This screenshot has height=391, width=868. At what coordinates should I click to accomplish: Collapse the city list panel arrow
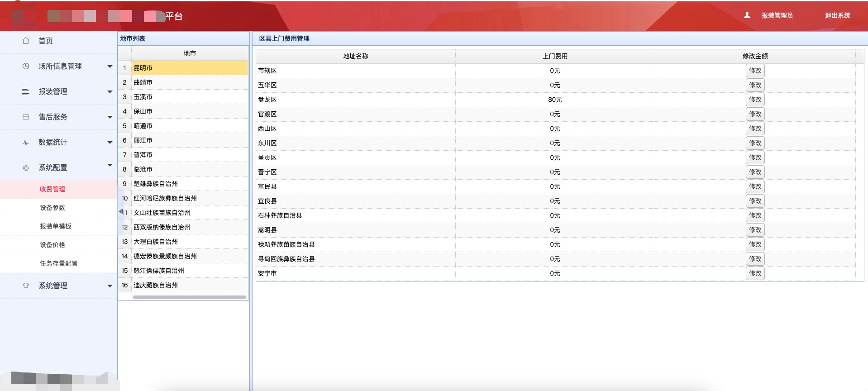pyautogui.click(x=121, y=211)
